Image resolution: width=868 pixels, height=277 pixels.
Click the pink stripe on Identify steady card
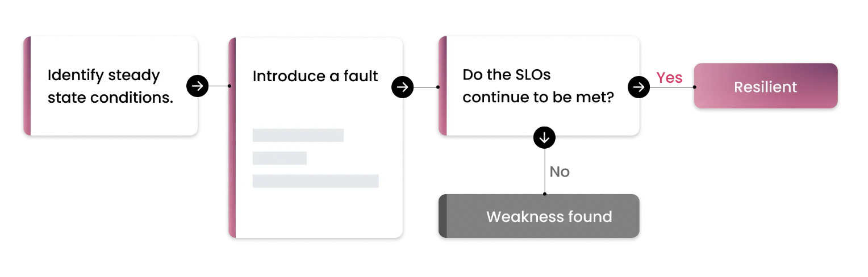point(27,86)
